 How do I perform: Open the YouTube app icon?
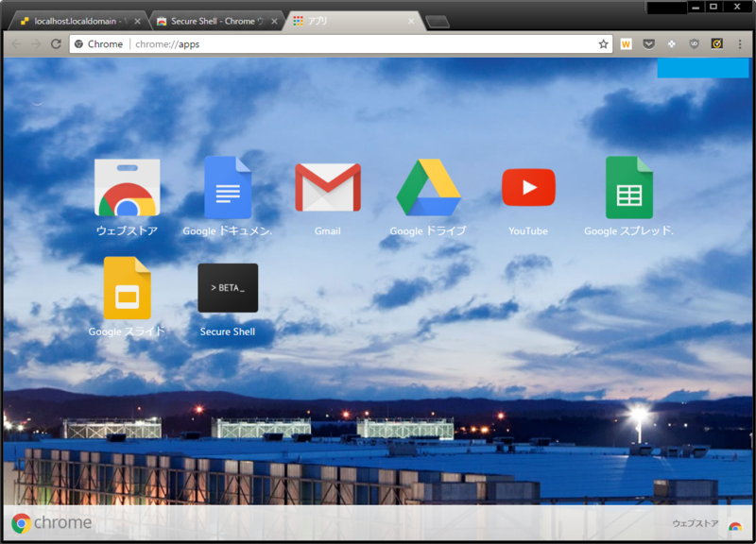point(528,187)
